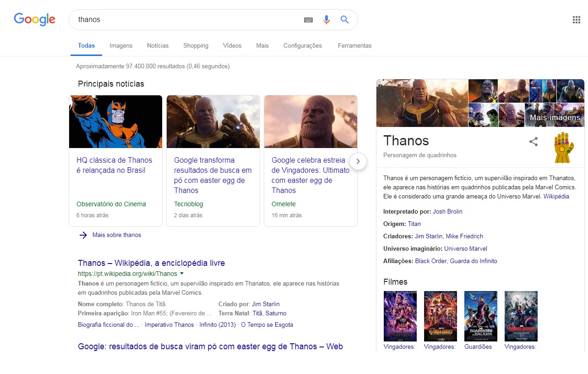Open the Omelete Vingadores: Ultimato article
The image size is (588, 374).
pyautogui.click(x=310, y=175)
